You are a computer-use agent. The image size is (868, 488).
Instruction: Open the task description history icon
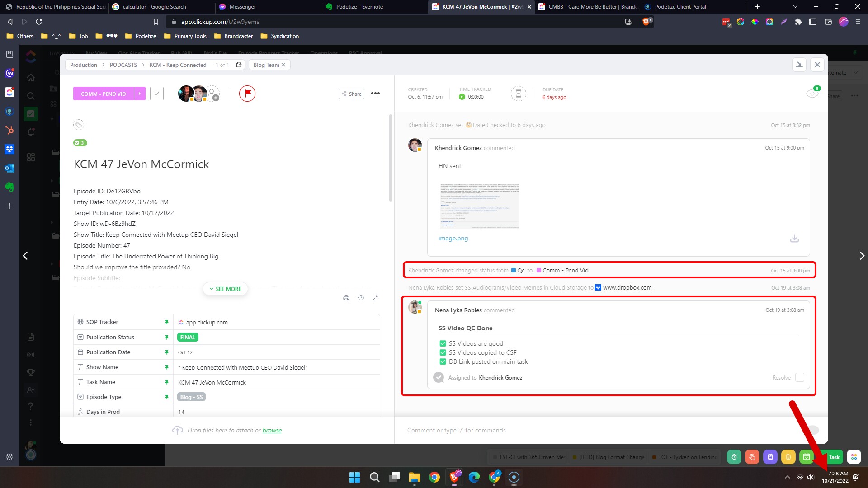coord(361,298)
